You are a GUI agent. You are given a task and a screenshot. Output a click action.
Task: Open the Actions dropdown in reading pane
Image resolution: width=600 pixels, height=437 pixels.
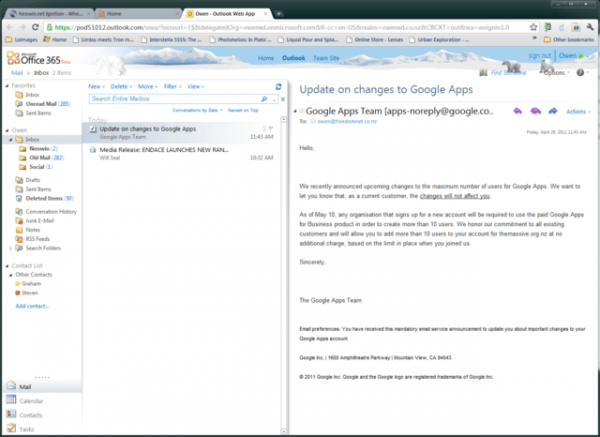[578, 111]
